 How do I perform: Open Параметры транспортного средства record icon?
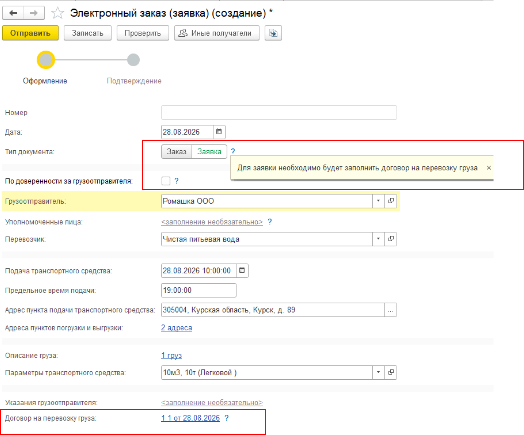[x=390, y=372]
